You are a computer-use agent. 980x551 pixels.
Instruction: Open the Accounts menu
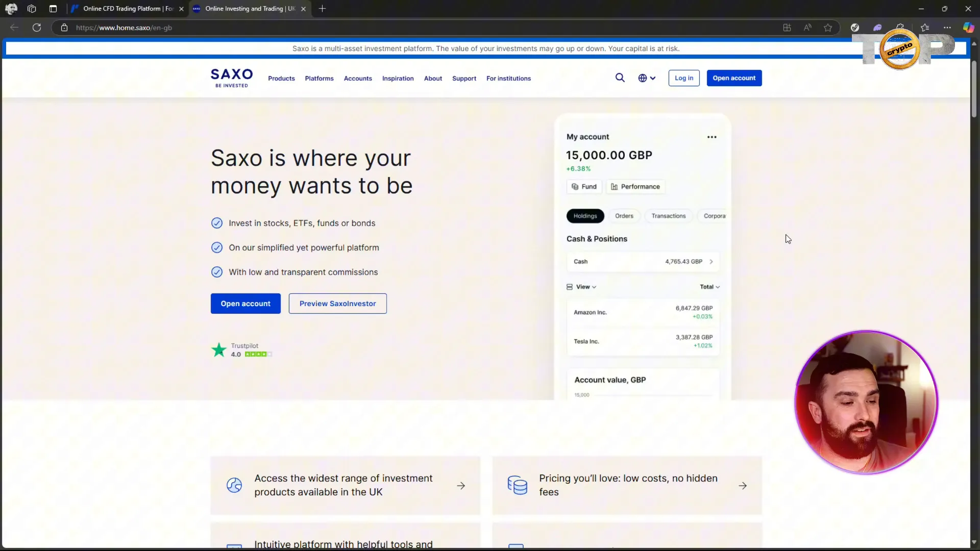pos(358,79)
